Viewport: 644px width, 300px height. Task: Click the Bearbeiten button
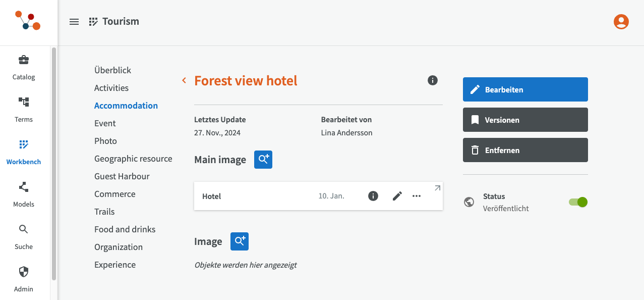(525, 89)
